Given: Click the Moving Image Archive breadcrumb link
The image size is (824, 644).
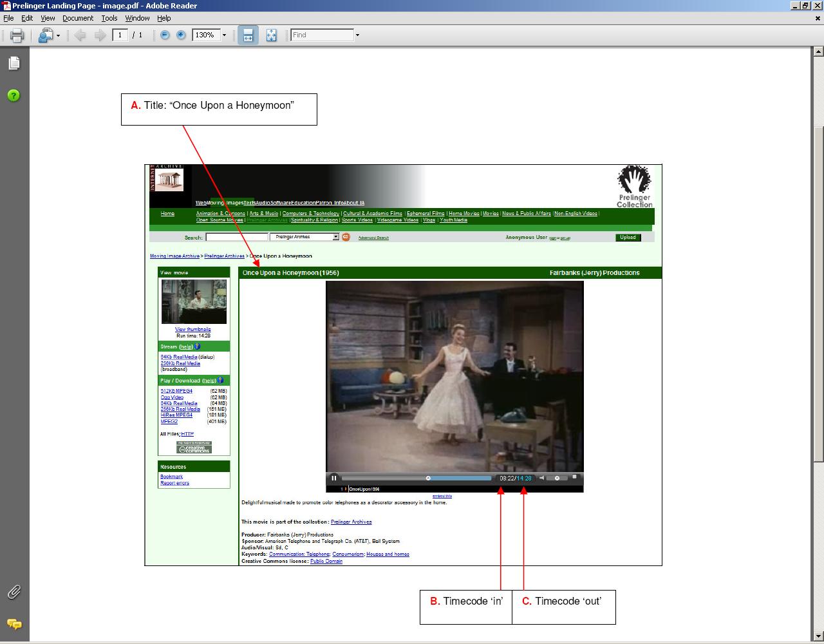Looking at the screenshot, I should 174,256.
